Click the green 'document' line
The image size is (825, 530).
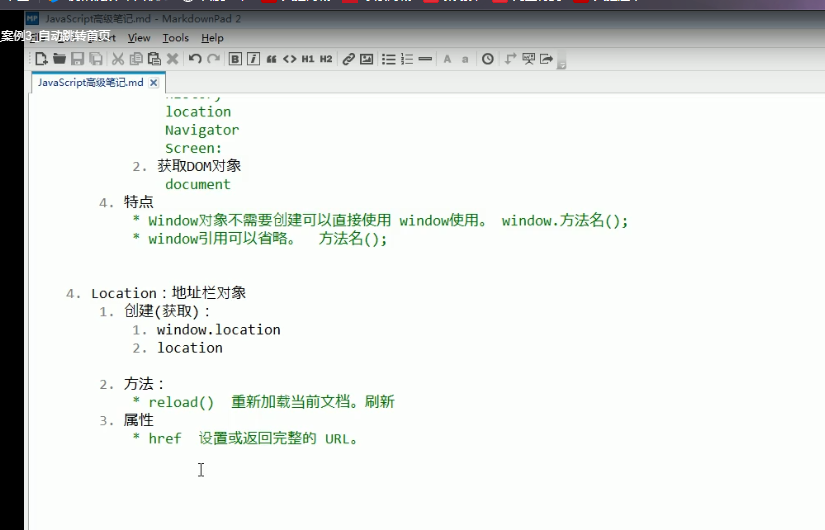click(198, 185)
